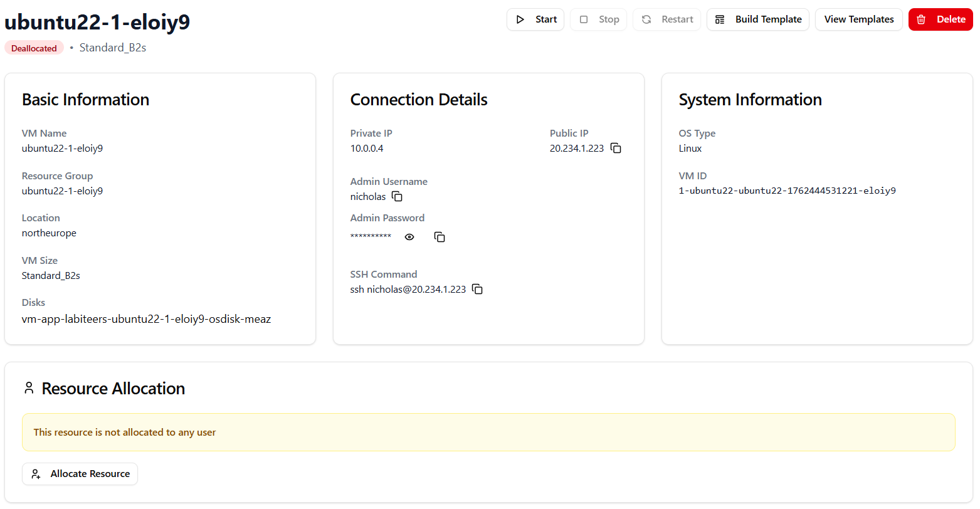Click the user icon beside Resource Allocation
This screenshot has height=509, width=980.
click(29, 389)
